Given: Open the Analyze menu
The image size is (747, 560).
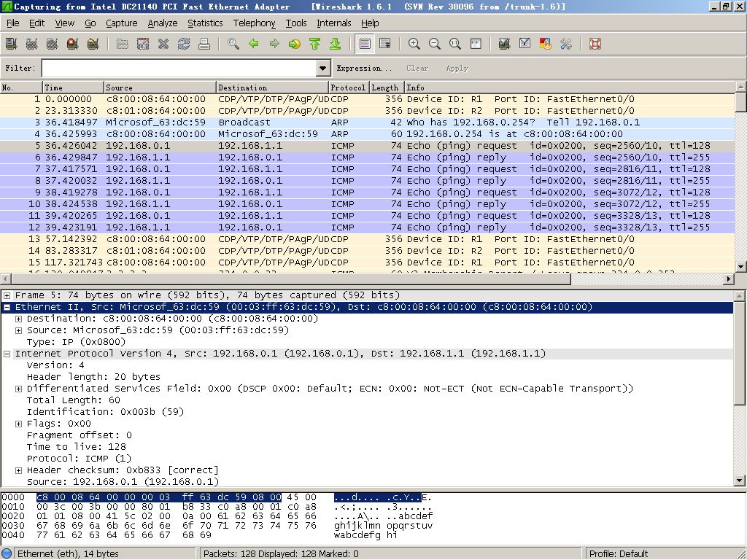Looking at the screenshot, I should coord(163,23).
